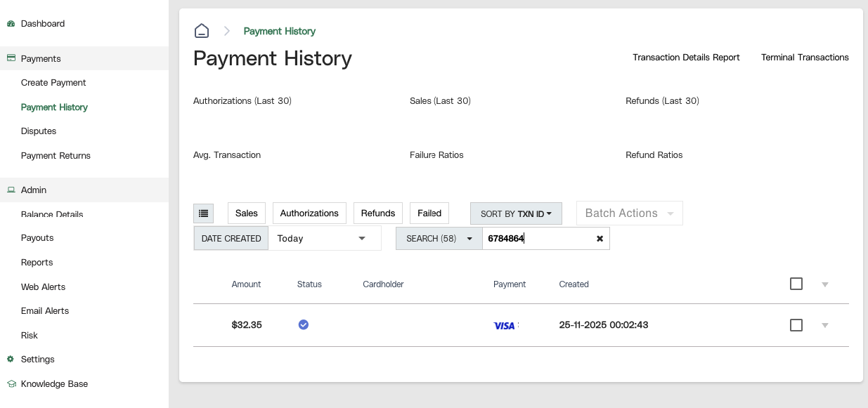Open the Today date range dropdown
The width and height of the screenshot is (868, 408).
(324, 238)
